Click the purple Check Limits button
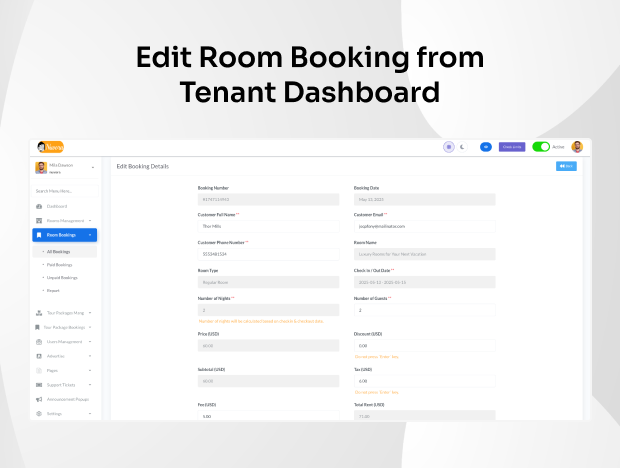Screen dimensions: 620x468 (x=512, y=147)
